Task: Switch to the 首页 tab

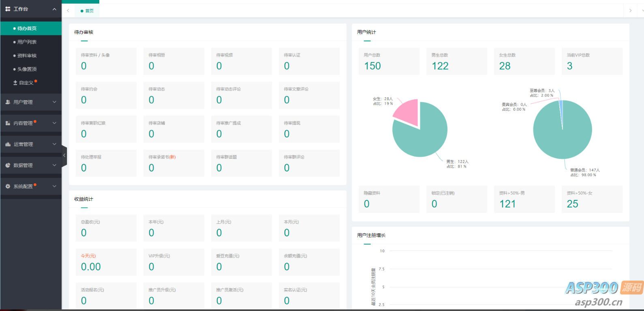Action: [87, 11]
